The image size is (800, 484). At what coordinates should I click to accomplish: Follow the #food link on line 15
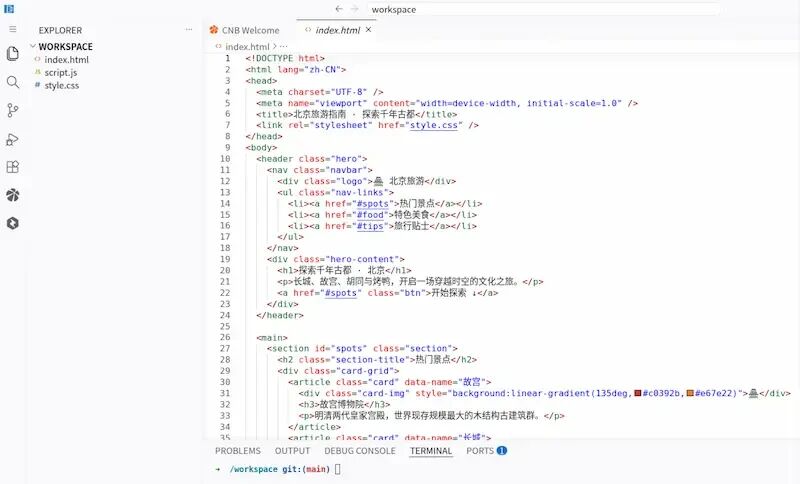coord(370,215)
